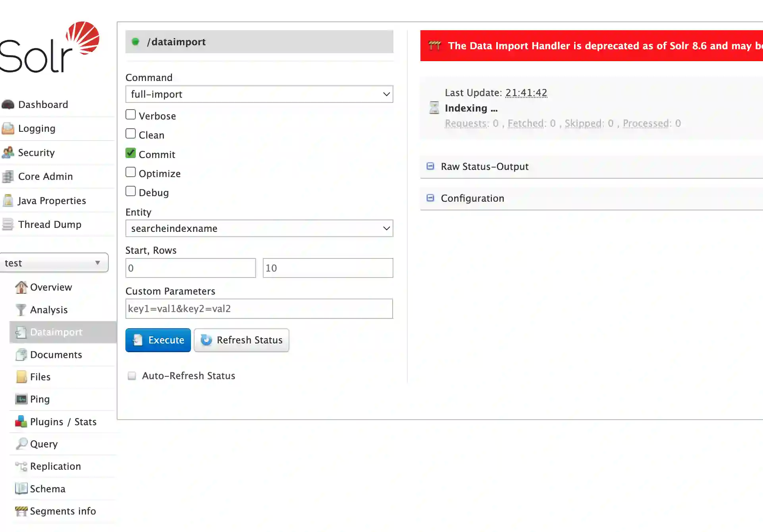Enable the Clean checkbox
This screenshot has height=532, width=763.
(131, 134)
